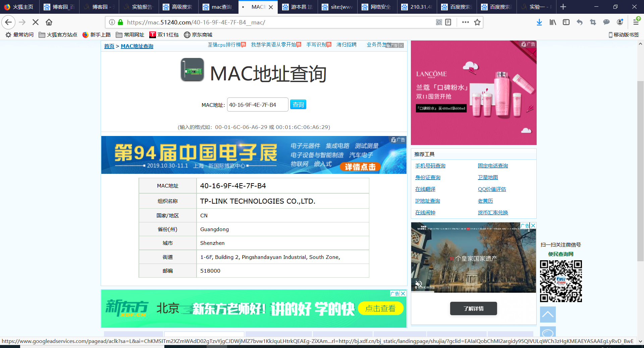Open the 固定电话查询 tool link

493,166
